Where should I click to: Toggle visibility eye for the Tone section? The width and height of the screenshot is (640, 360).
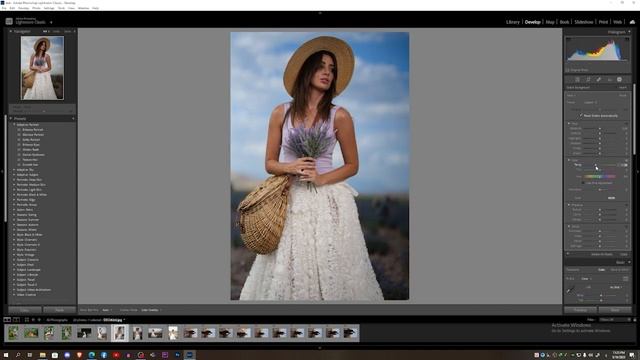(x=626, y=123)
